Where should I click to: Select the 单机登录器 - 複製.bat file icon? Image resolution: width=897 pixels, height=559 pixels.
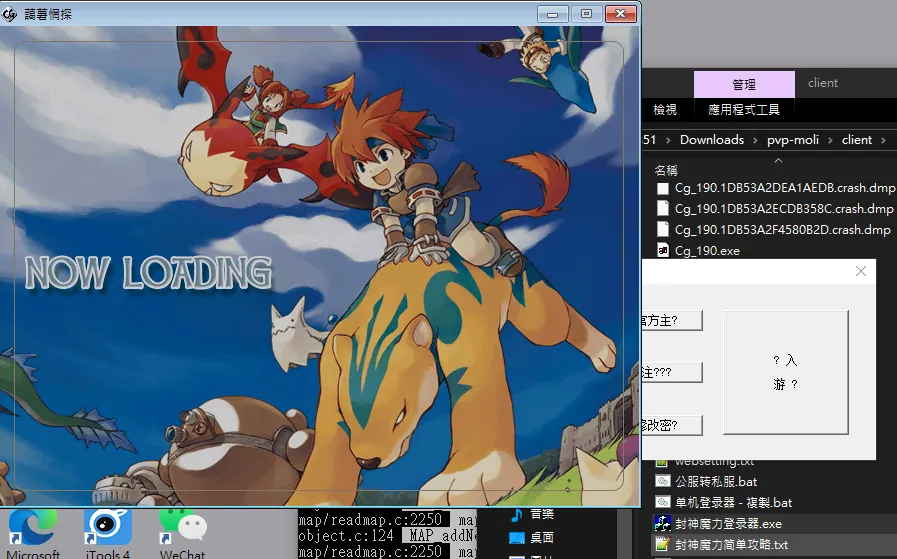click(x=662, y=502)
